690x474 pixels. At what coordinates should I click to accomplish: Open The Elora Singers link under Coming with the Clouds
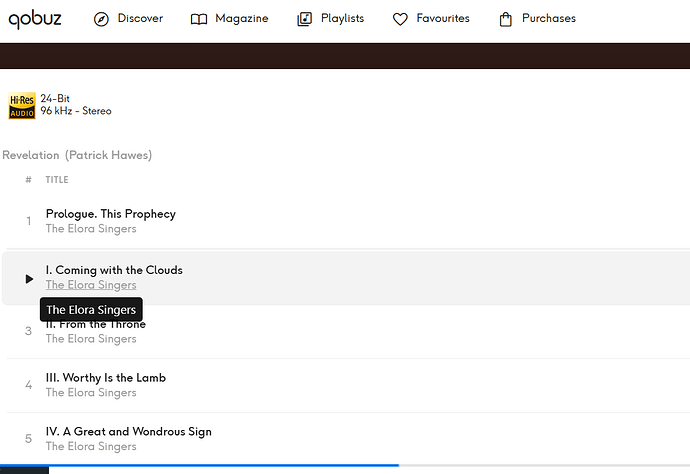click(91, 285)
